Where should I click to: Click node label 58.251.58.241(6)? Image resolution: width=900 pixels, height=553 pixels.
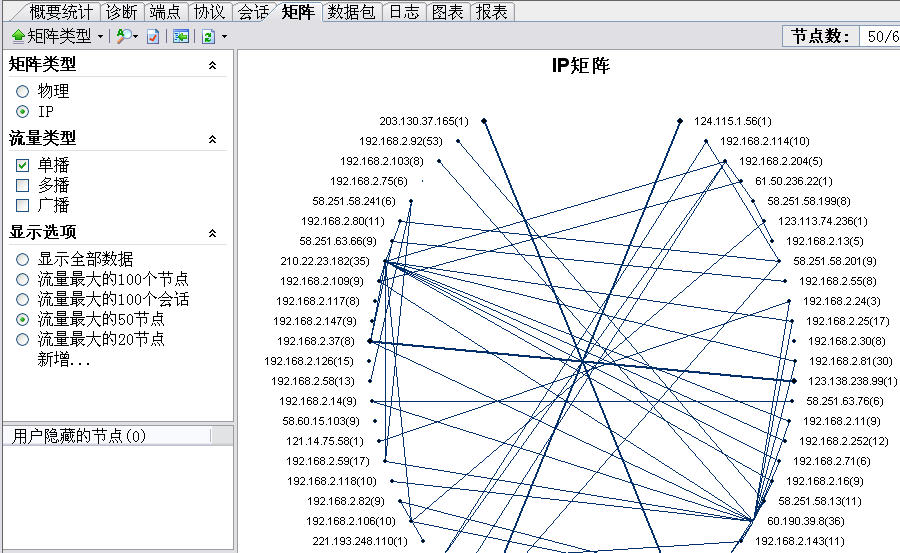[354, 202]
